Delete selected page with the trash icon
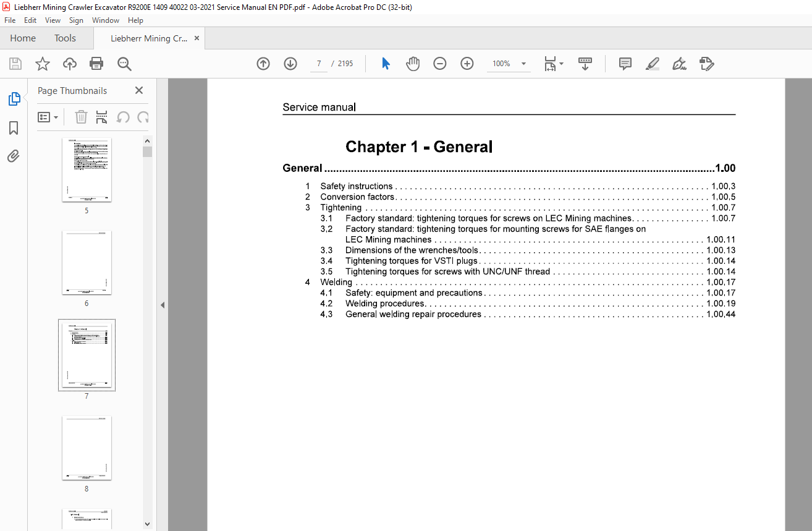The image size is (812, 531). click(x=81, y=117)
